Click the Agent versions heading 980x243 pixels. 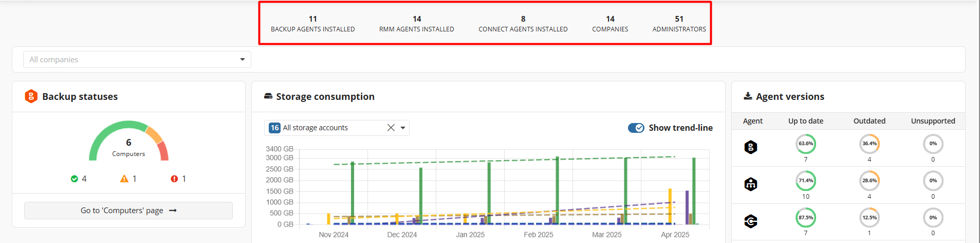[790, 96]
